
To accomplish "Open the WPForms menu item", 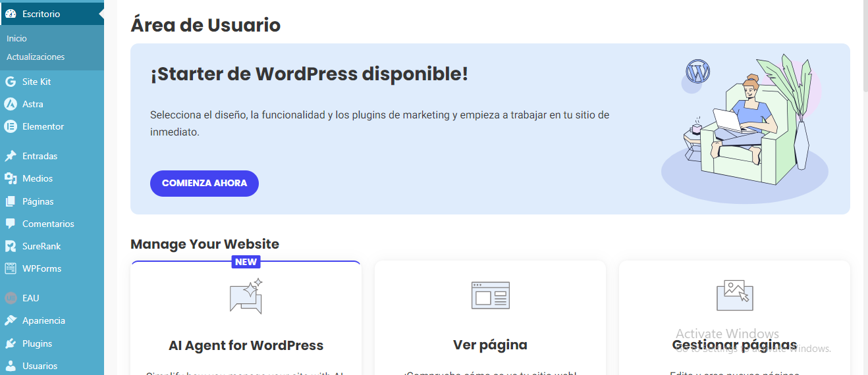I will pyautogui.click(x=52, y=268).
